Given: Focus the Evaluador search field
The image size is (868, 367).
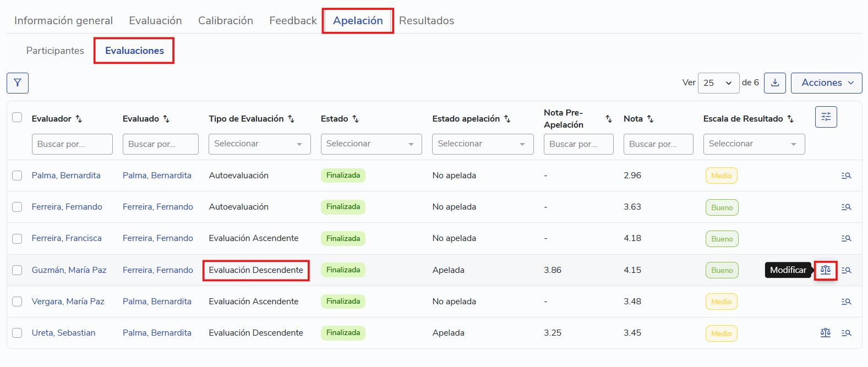Looking at the screenshot, I should pos(72,144).
